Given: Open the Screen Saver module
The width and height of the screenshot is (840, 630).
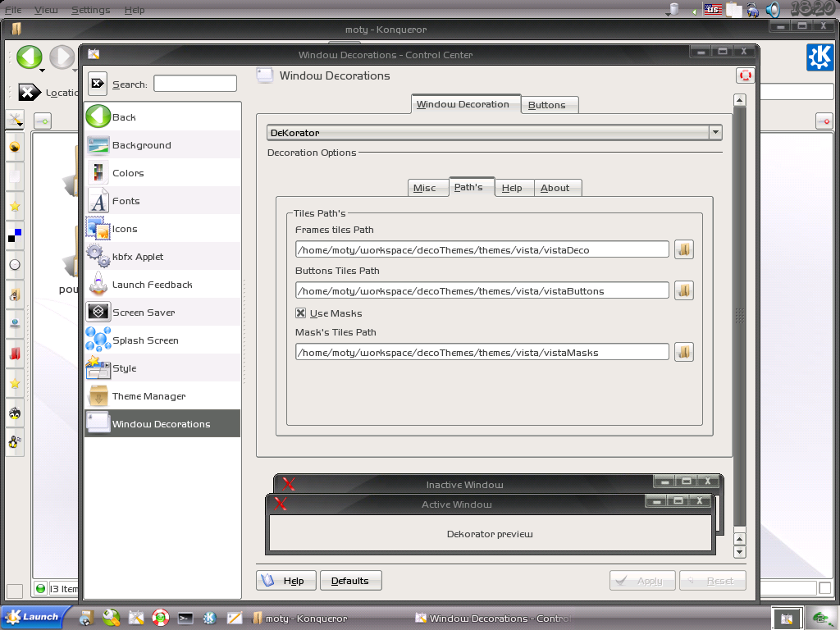Looking at the screenshot, I should click(x=162, y=313).
